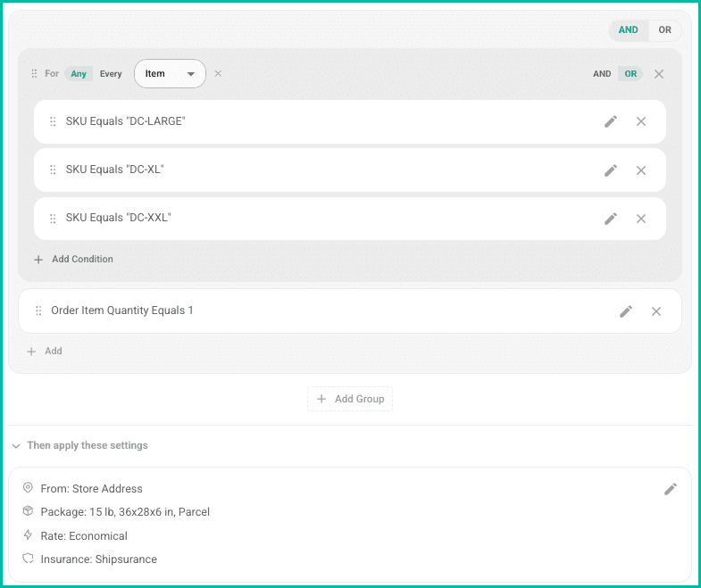The height and width of the screenshot is (588, 701).
Task: Click the Order Item Quantity Equals 1 text
Action: (122, 311)
